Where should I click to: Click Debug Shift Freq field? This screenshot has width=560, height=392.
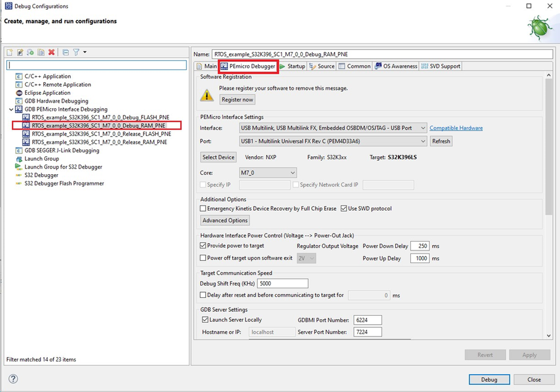pyautogui.click(x=283, y=283)
